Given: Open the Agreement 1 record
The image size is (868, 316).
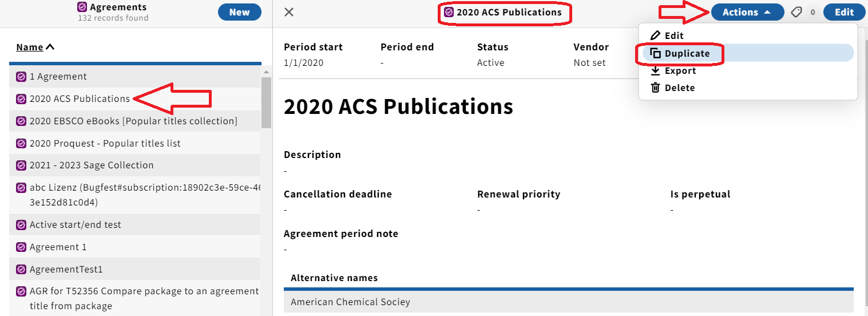Looking at the screenshot, I should point(135,247).
